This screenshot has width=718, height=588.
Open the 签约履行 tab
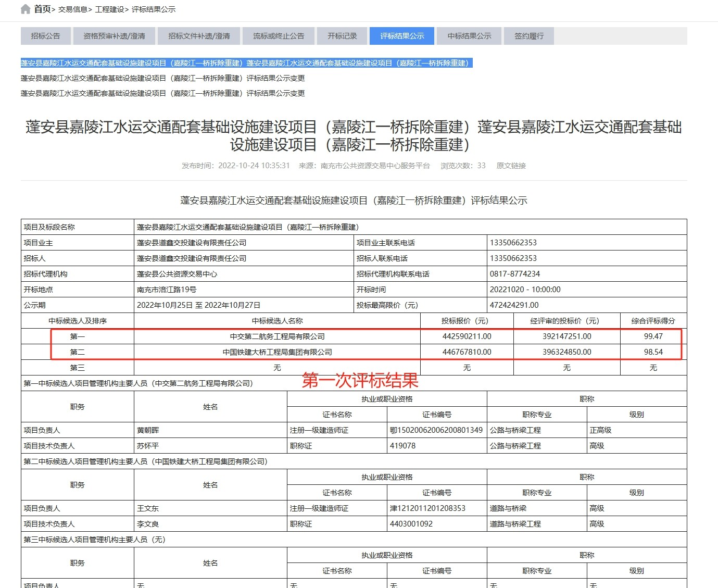(x=529, y=36)
